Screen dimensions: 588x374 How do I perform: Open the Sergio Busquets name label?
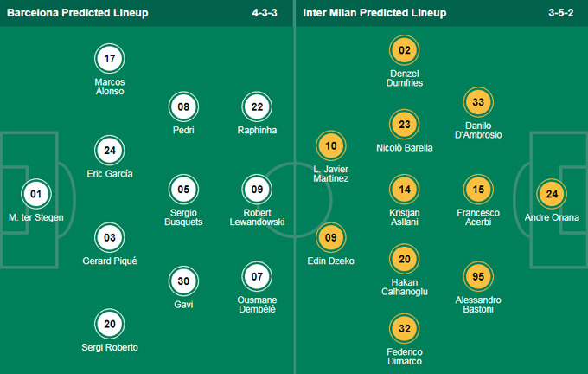[x=183, y=217]
